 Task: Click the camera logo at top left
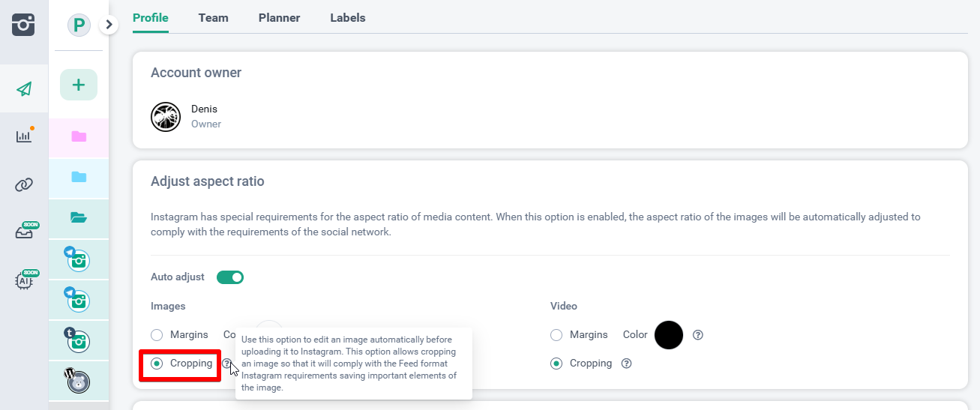(24, 25)
